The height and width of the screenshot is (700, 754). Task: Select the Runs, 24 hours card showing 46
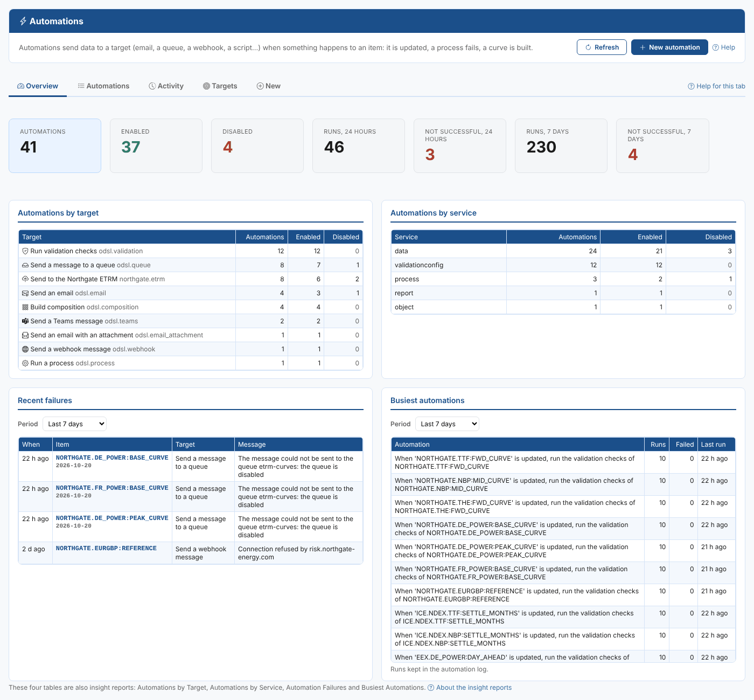359,145
